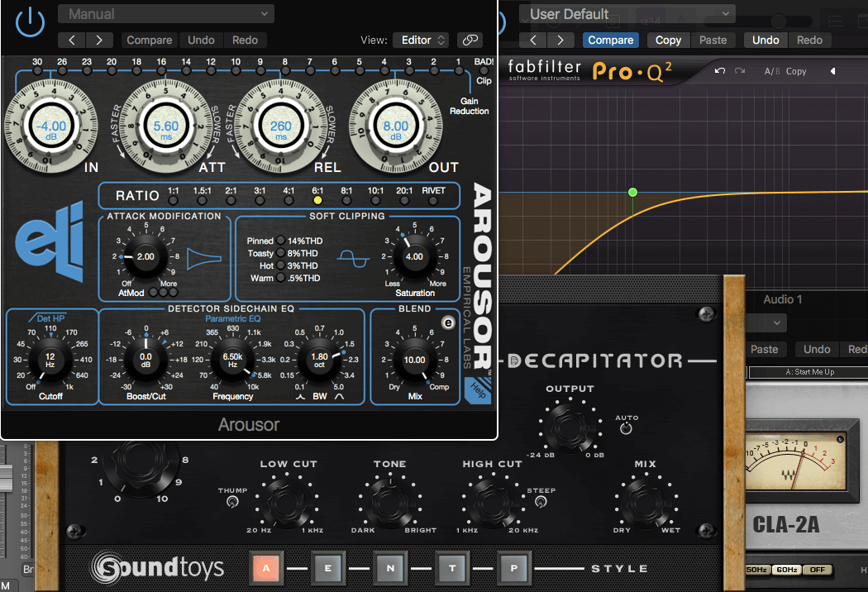This screenshot has width=868, height=592.
Task: Select 1:1 compression ratio
Action: tap(174, 200)
